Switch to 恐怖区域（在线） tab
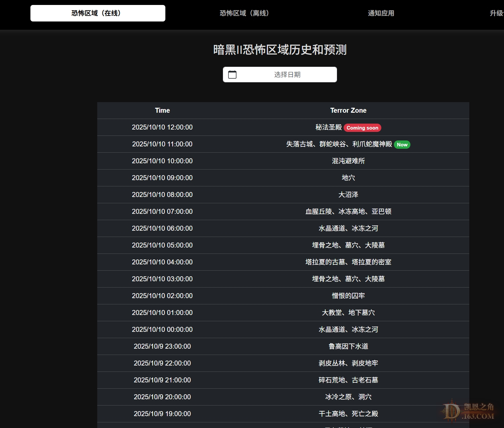The height and width of the screenshot is (428, 504). tap(98, 13)
